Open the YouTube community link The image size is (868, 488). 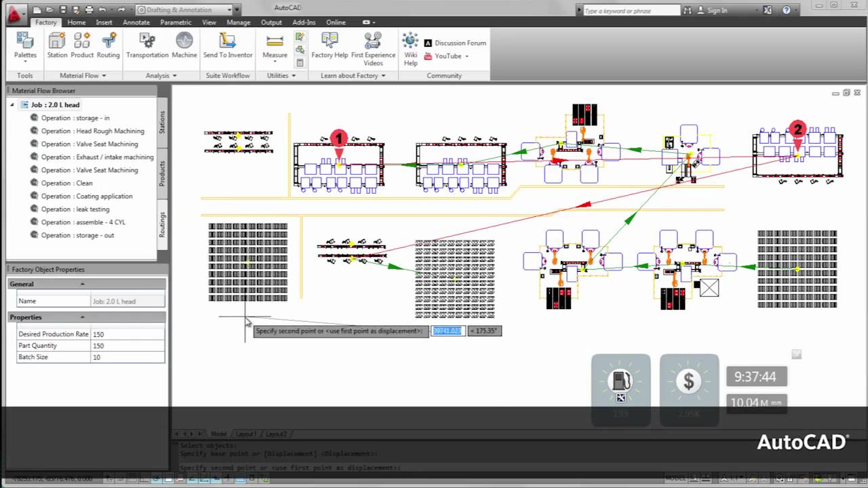click(443, 56)
